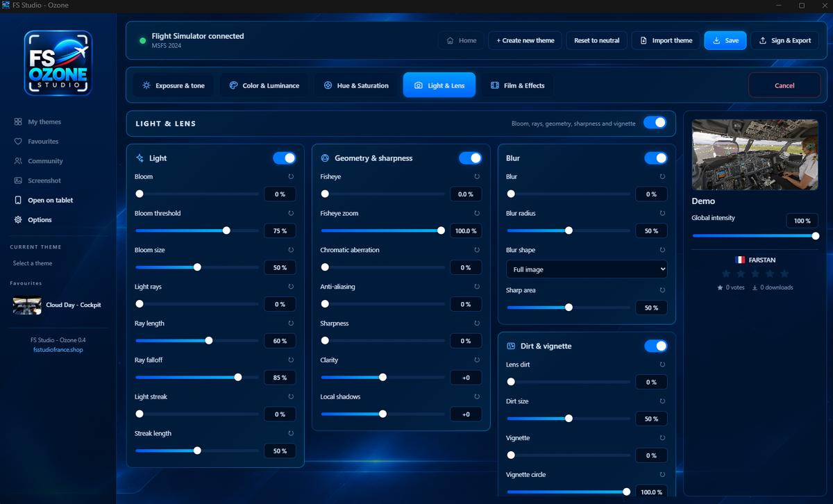Switch to Exposure & tone tab
The height and width of the screenshot is (504, 833).
click(x=174, y=85)
